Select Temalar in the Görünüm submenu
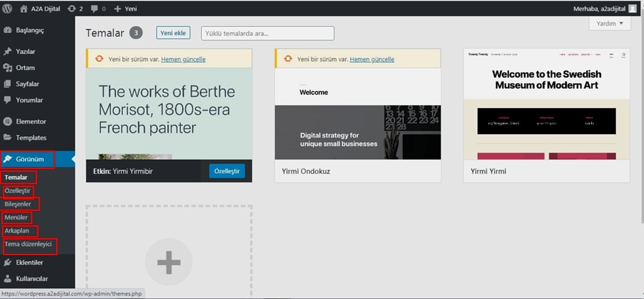The image size is (644, 299). [16, 177]
